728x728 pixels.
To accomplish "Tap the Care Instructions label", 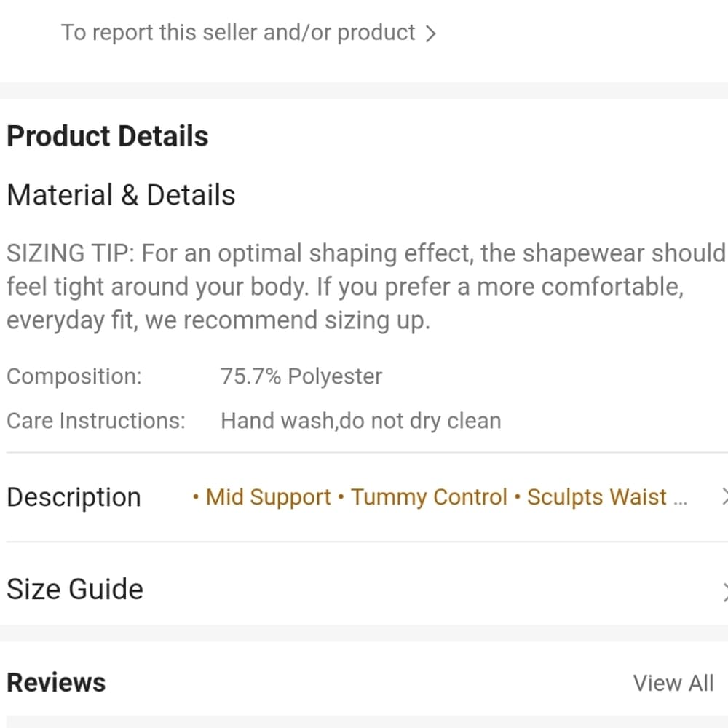I will point(96,421).
